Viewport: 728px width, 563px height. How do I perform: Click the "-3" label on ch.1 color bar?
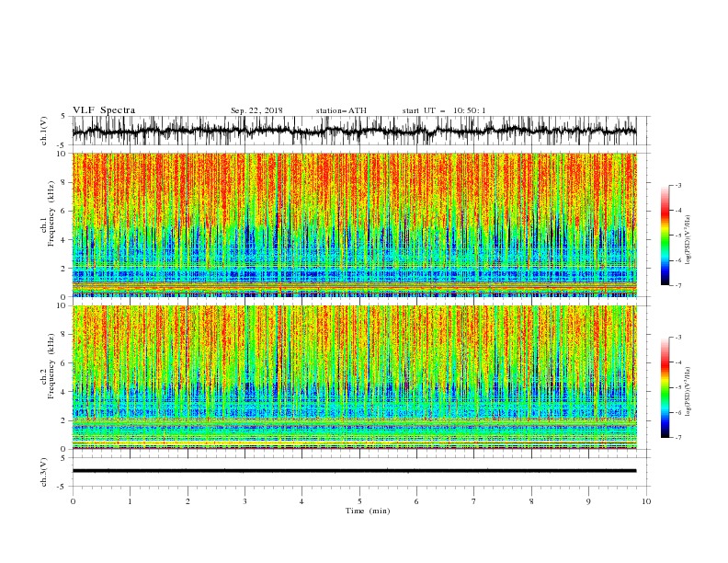(678, 185)
